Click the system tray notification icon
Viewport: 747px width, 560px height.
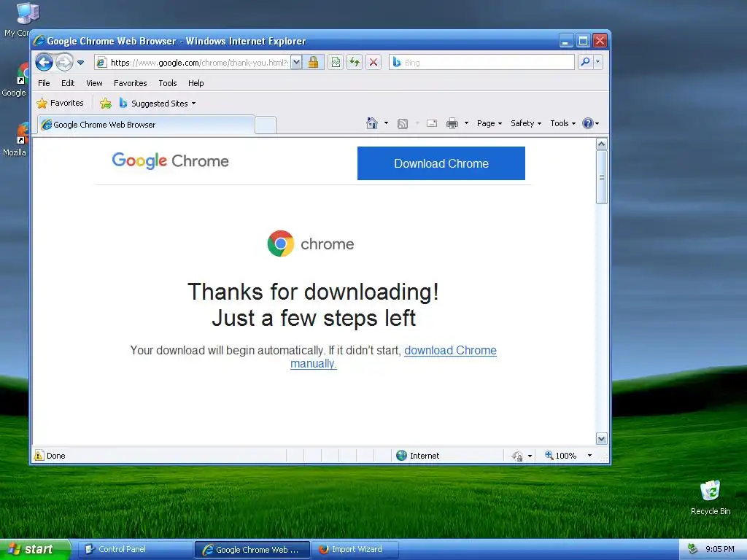point(692,550)
